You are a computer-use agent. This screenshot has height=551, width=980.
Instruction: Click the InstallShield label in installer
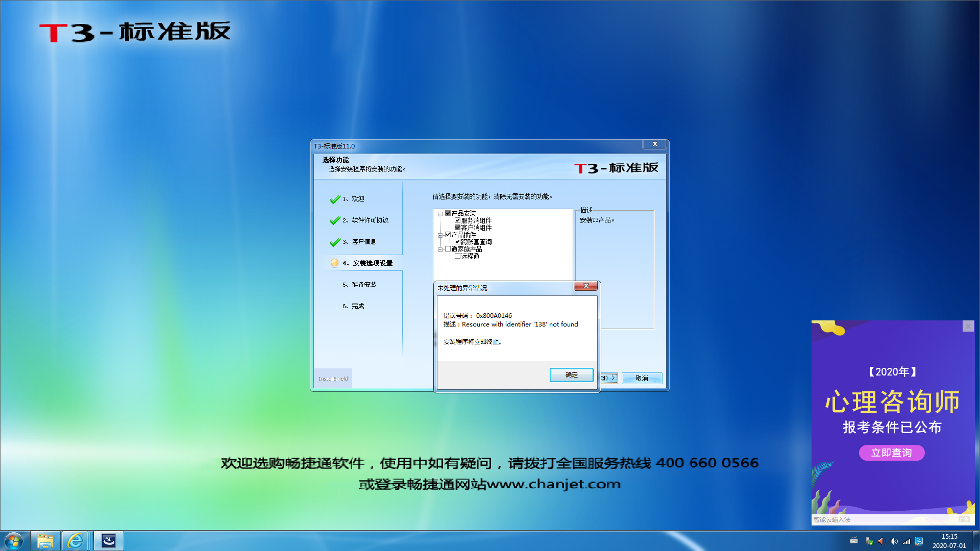coord(333,379)
